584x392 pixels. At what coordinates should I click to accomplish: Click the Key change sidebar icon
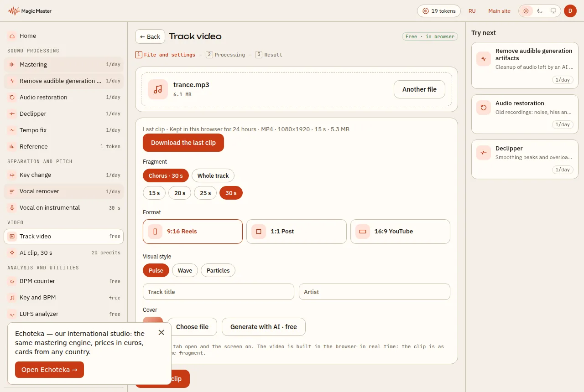pyautogui.click(x=12, y=175)
